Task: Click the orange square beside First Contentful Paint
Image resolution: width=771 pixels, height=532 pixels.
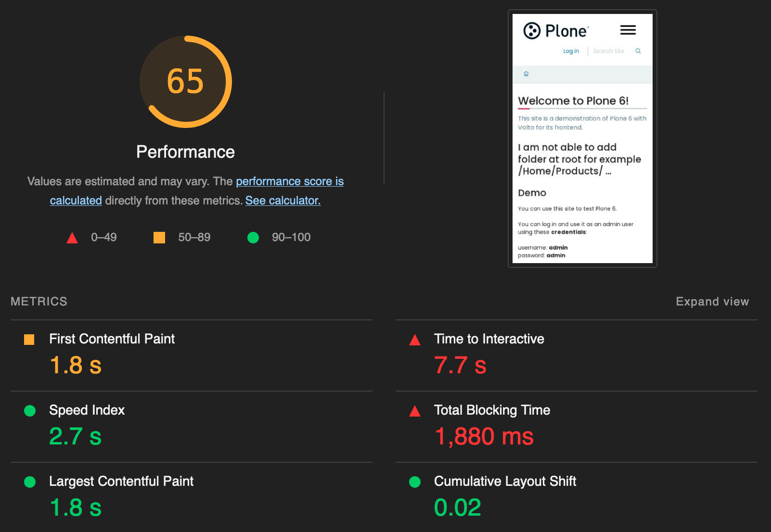Action: click(x=29, y=340)
